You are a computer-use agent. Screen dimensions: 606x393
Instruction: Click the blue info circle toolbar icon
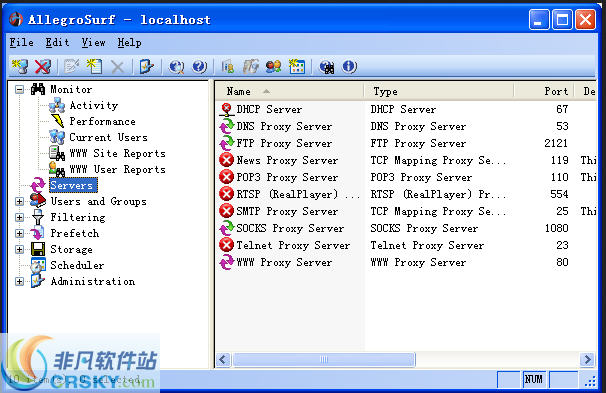349,66
